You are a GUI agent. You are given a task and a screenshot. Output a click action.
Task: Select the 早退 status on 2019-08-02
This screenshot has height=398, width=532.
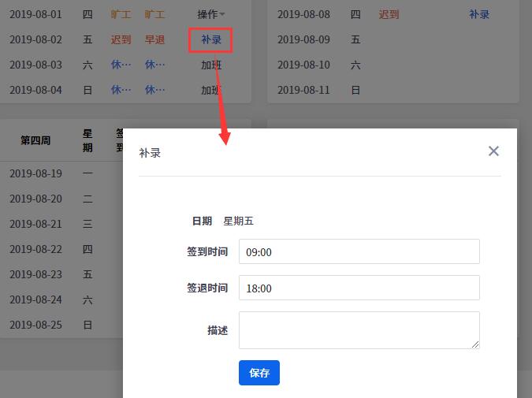pyautogui.click(x=154, y=39)
